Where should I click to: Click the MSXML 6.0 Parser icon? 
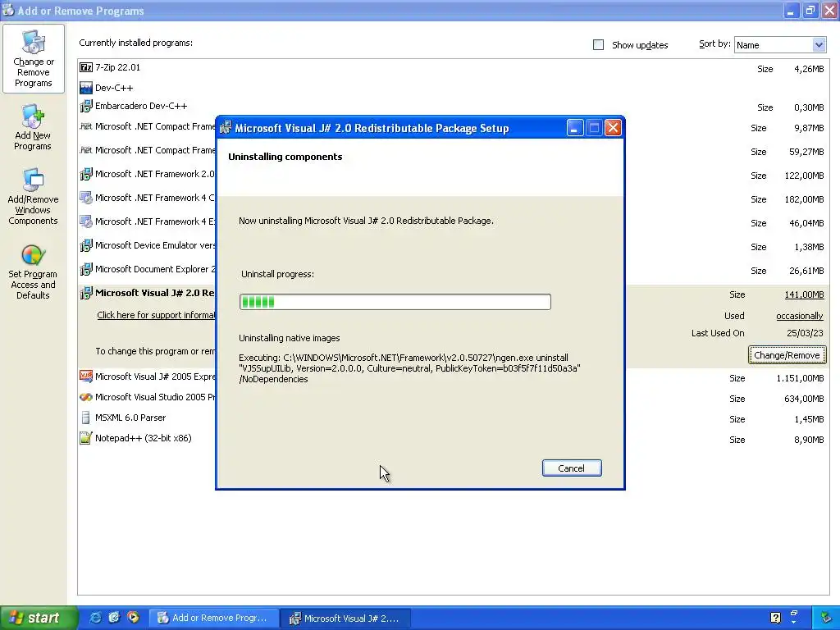point(85,418)
